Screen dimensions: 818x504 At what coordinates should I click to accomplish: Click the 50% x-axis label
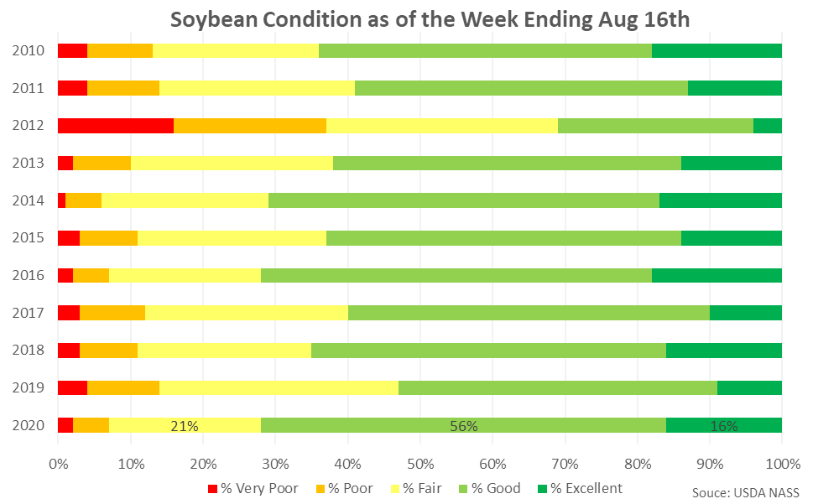[x=419, y=463]
